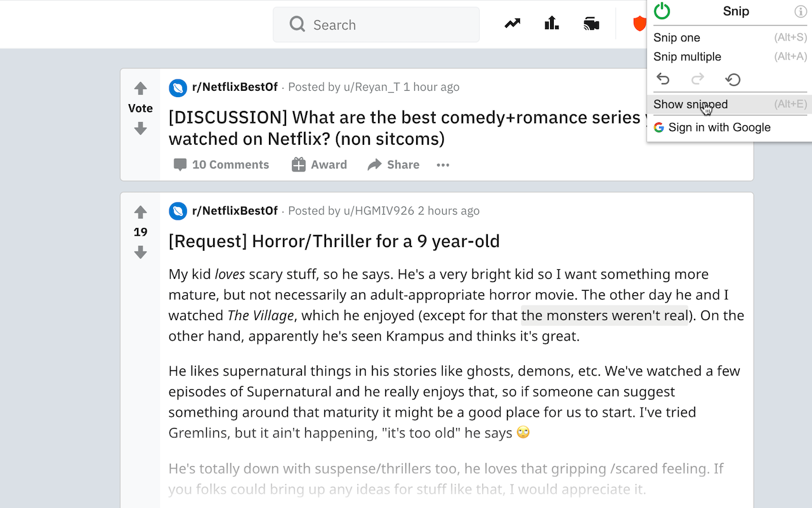Open the Share options for discussion post

393,165
